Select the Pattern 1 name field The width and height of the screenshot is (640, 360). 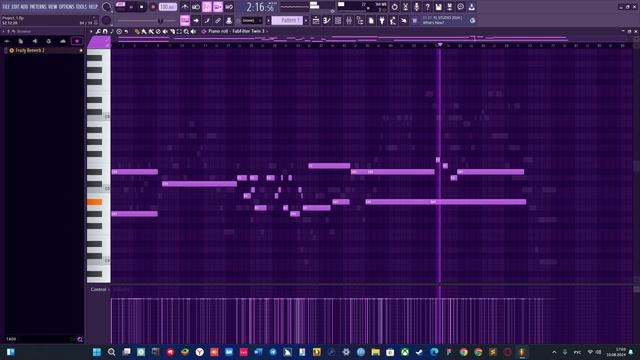(287, 20)
